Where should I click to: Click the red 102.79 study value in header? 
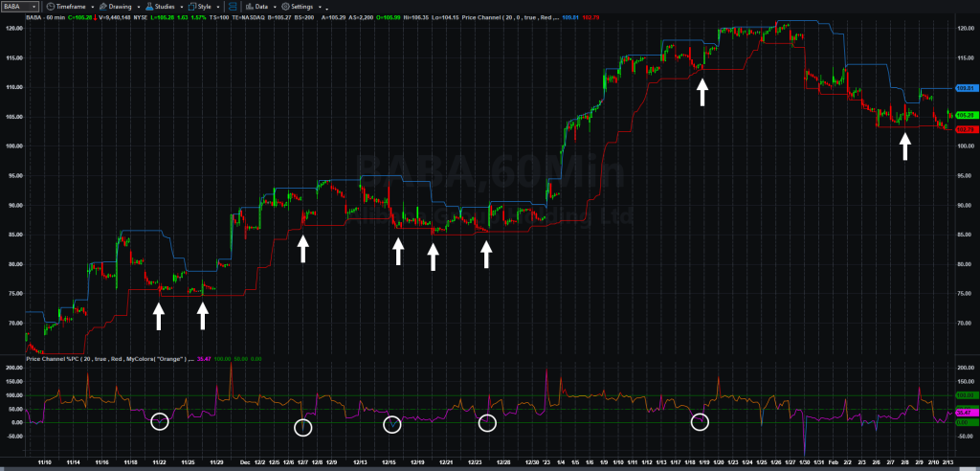pos(591,17)
